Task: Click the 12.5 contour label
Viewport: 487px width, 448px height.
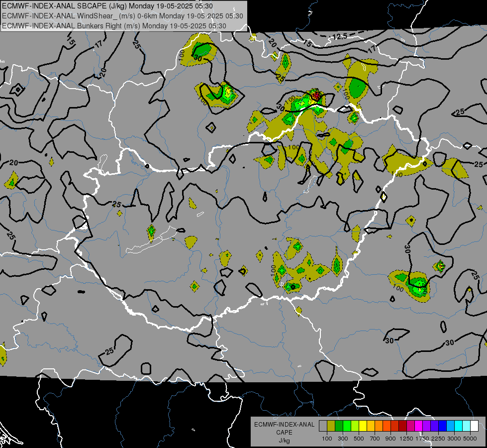Action: click(x=339, y=36)
